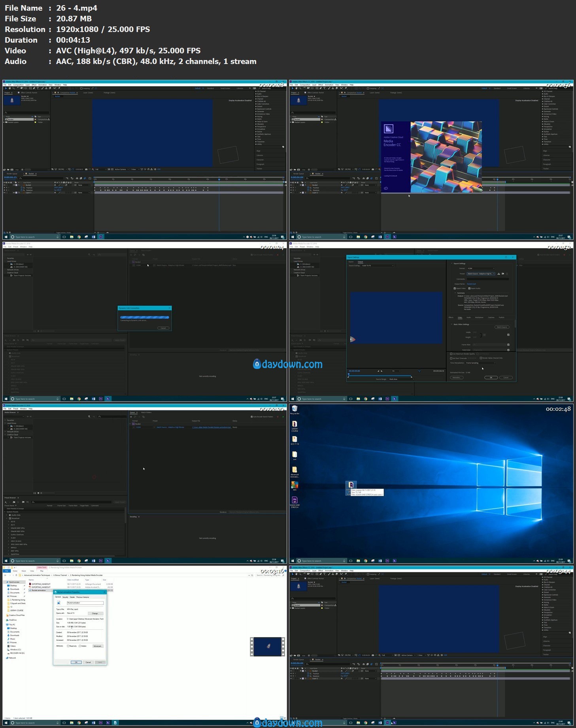Click OK button in Export Settings dialog
Image resolution: width=576 pixels, height=728 pixels.
[491, 378]
